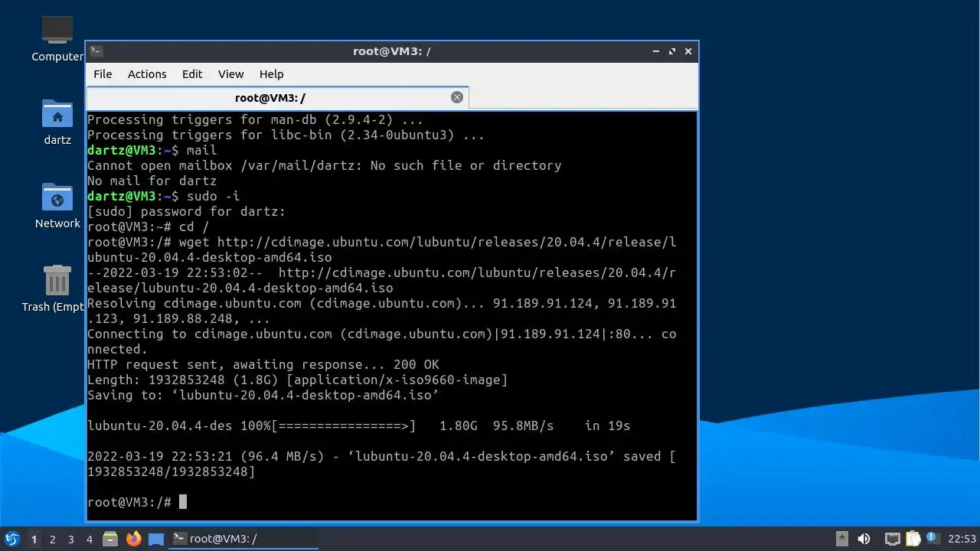Open file manager from taskbar
980x551 pixels.
pos(110,539)
